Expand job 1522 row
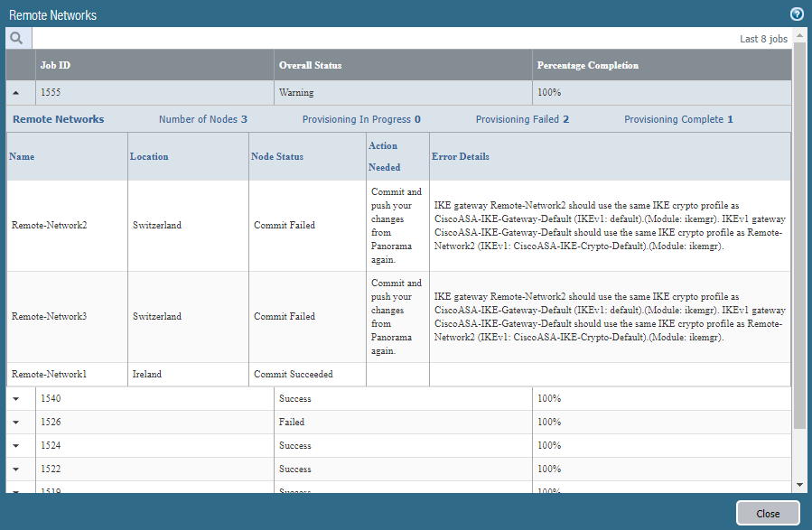Screen dimensions: 812x530 [16, 470]
